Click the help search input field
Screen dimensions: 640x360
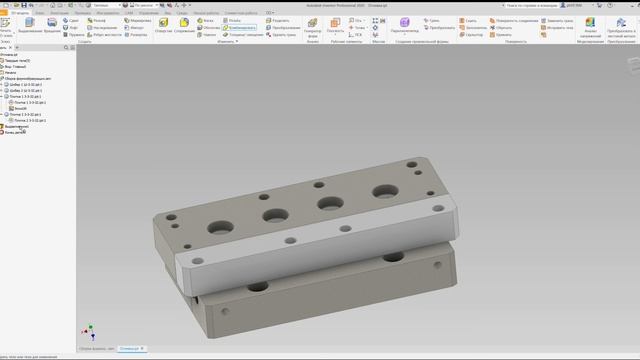(531, 5)
